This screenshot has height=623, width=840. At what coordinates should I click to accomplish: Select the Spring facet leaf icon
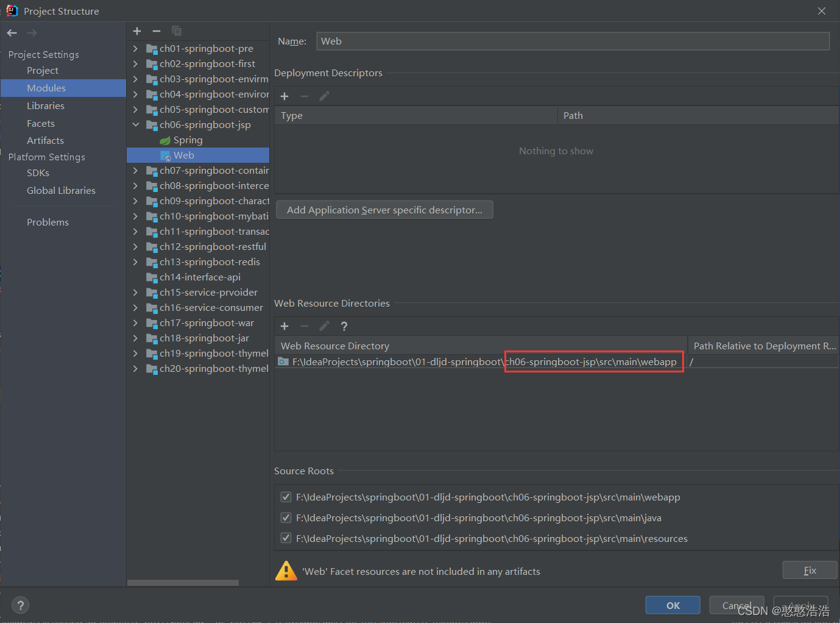[x=165, y=140]
